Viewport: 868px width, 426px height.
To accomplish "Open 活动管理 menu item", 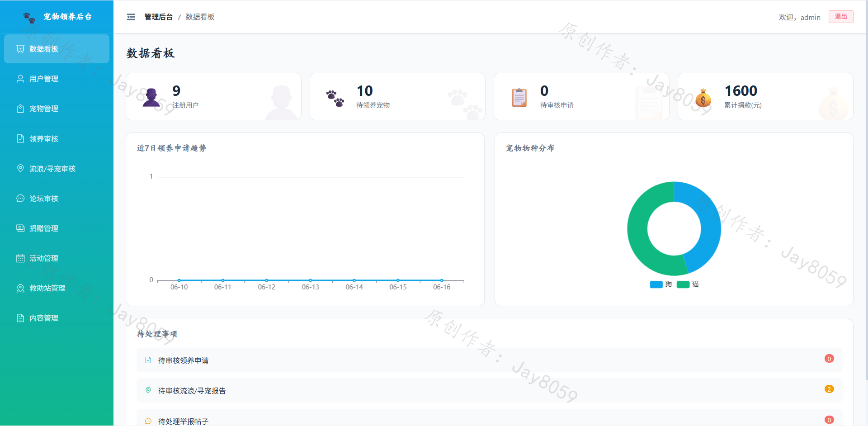I will (57, 258).
